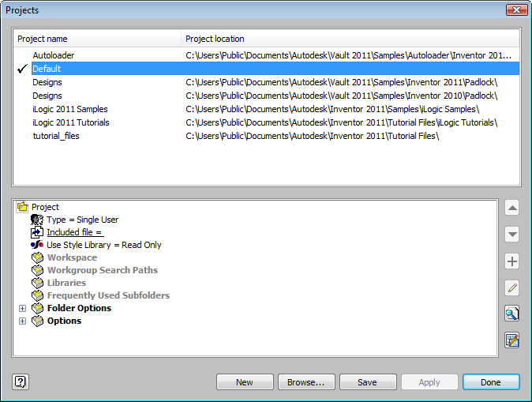Viewport: 532px width, 402px height.
Task: Select the tutorial_files project
Action: point(56,136)
